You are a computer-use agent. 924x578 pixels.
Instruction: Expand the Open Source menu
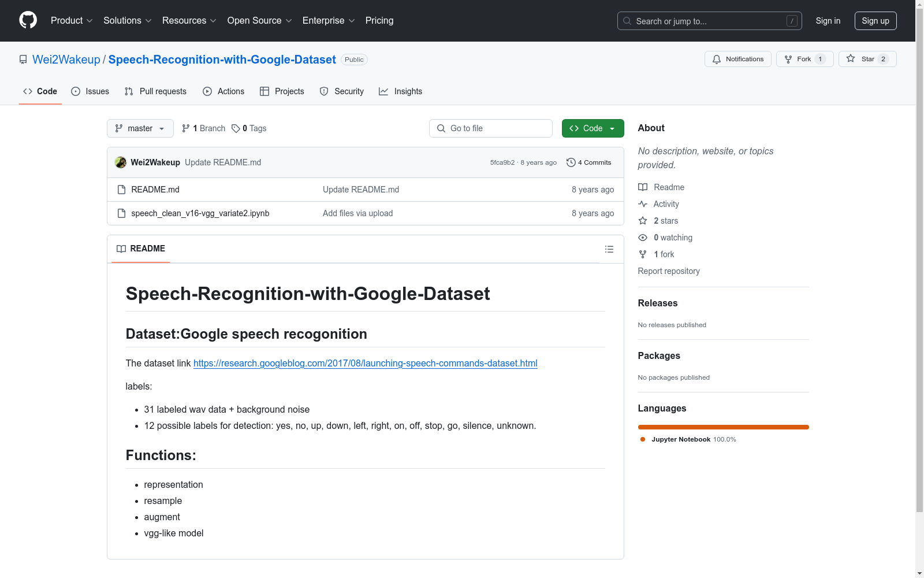[x=260, y=20]
